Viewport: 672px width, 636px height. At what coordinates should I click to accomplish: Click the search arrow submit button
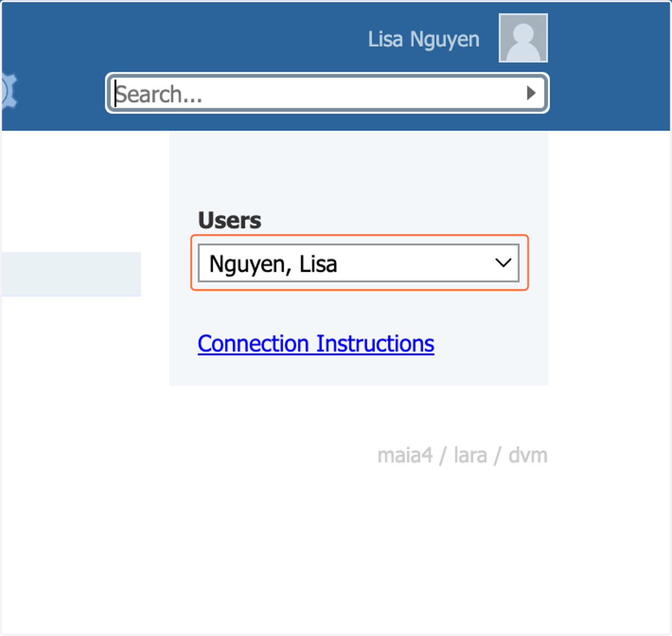click(x=531, y=93)
